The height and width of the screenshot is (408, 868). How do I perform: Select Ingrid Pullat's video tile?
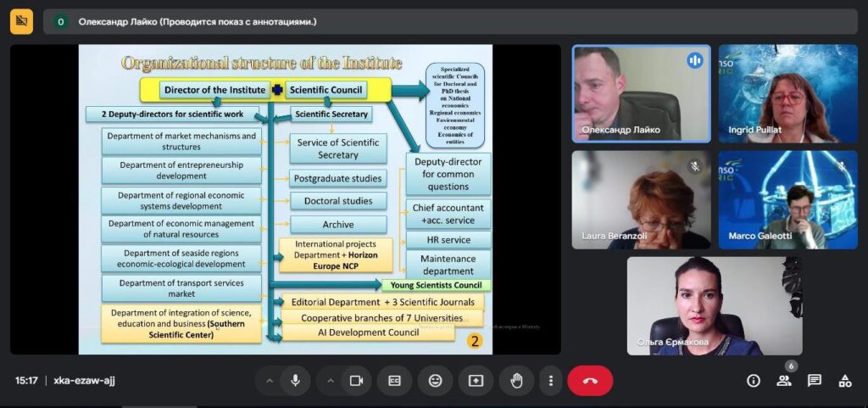pyautogui.click(x=776, y=93)
